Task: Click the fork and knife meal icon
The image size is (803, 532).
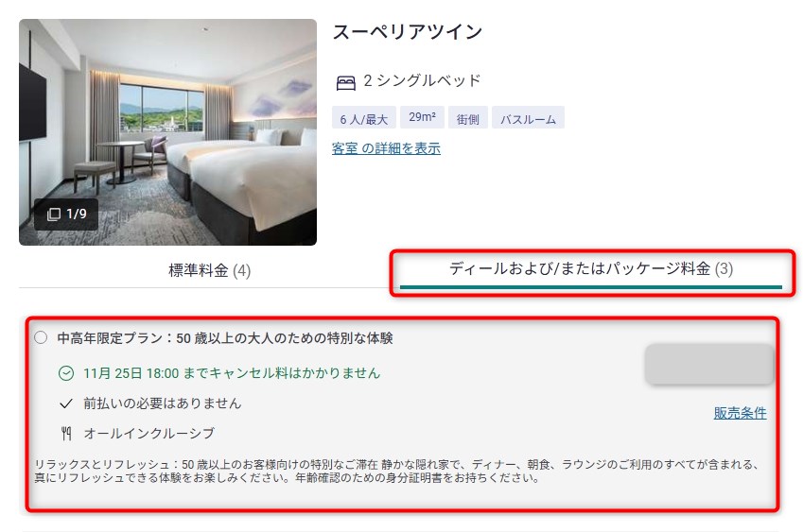Action: pos(66,434)
